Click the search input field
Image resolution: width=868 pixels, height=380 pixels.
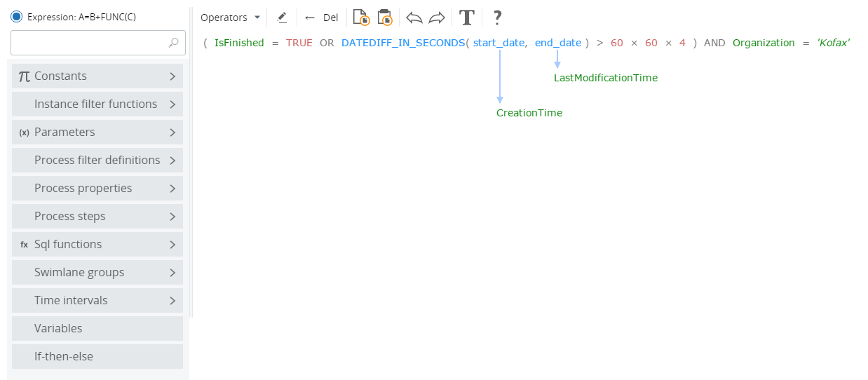[98, 43]
